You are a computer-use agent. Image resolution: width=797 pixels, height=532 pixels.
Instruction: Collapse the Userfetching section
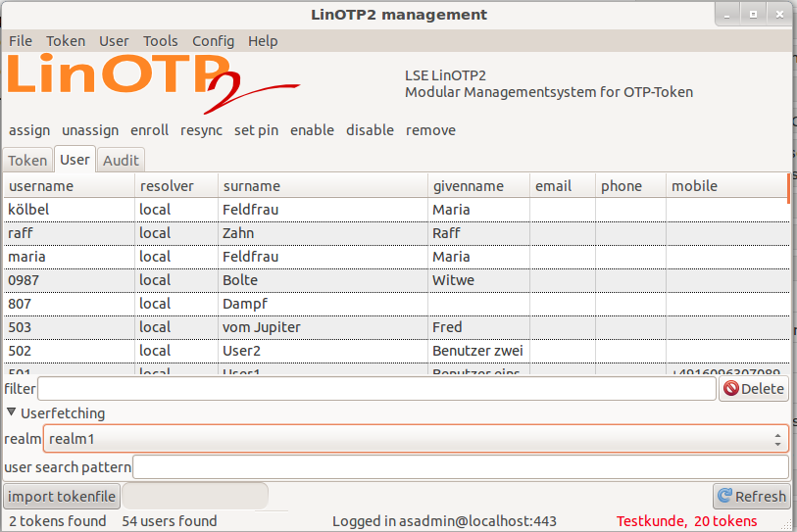click(x=12, y=413)
